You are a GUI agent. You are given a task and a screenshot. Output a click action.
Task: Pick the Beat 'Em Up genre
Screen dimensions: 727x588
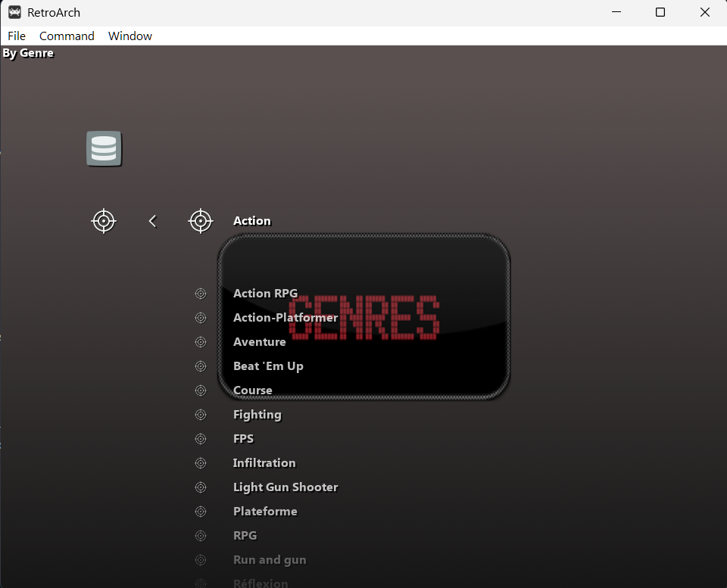268,366
